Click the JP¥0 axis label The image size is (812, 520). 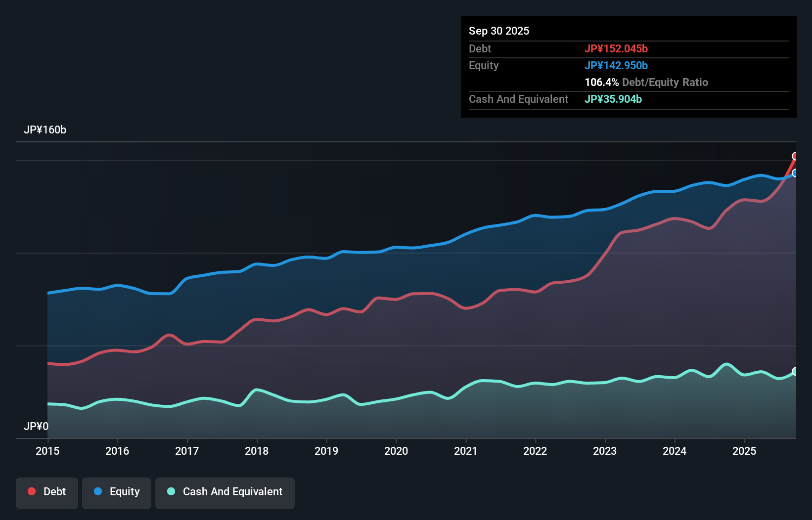(35, 426)
